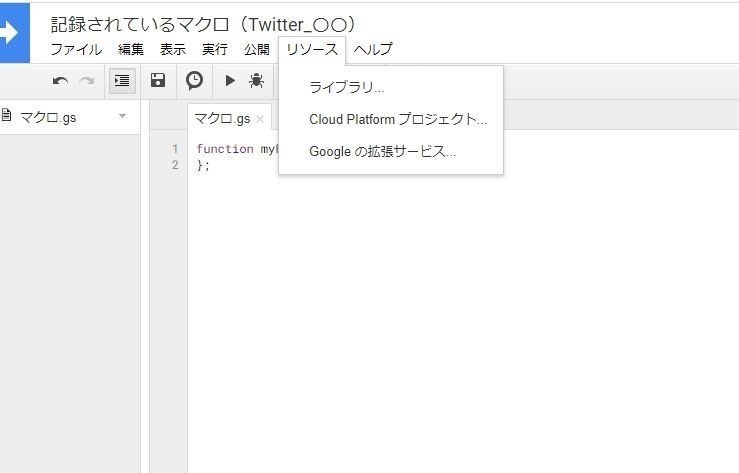The height and width of the screenshot is (473, 739).
Task: Place cursor at closing brace line
Action: coord(203,165)
